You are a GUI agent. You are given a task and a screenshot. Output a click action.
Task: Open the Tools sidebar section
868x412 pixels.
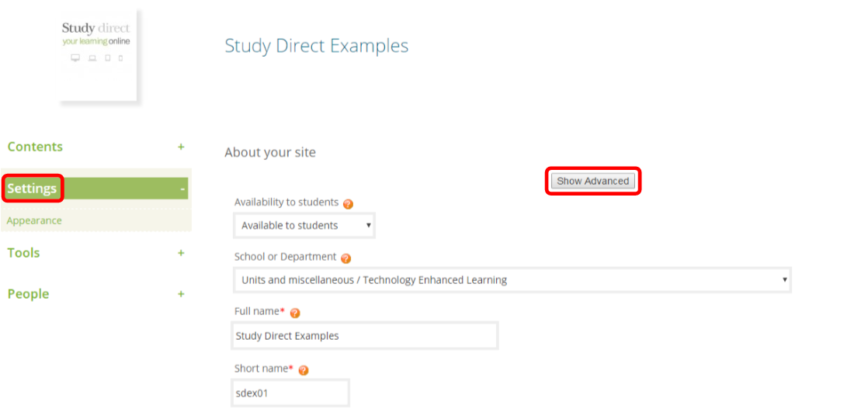click(23, 253)
